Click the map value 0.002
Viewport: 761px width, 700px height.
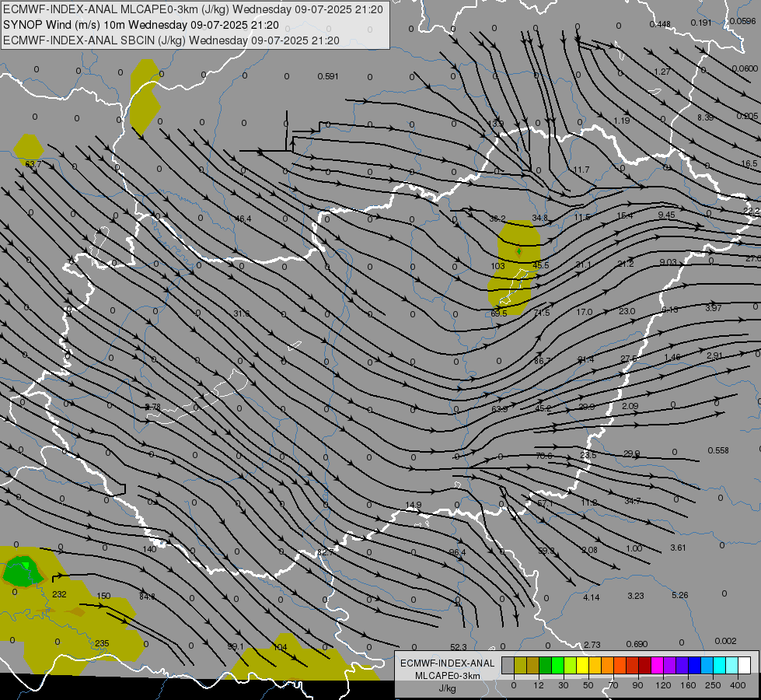[x=725, y=641]
